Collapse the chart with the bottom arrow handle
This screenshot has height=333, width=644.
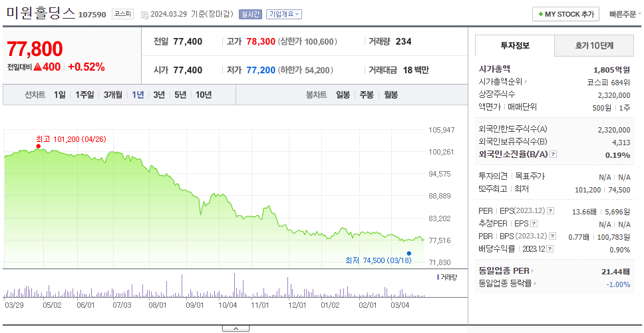click(236, 328)
